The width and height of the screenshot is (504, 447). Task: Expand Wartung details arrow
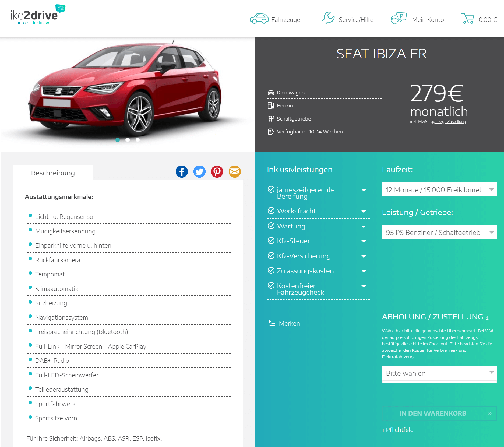(364, 227)
